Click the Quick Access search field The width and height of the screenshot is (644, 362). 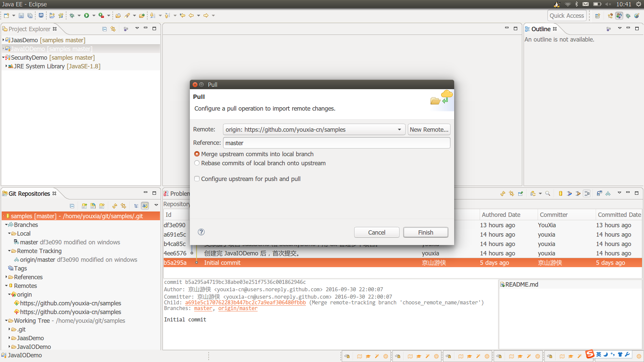[567, 16]
